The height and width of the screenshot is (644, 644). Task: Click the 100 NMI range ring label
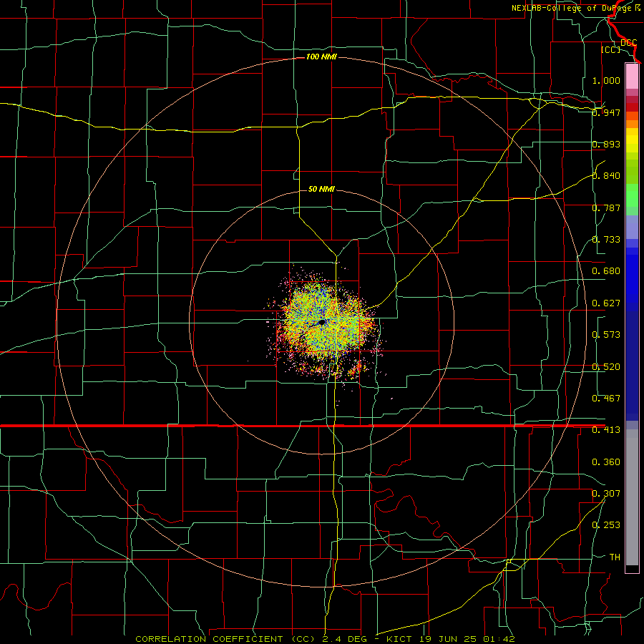tap(321, 57)
